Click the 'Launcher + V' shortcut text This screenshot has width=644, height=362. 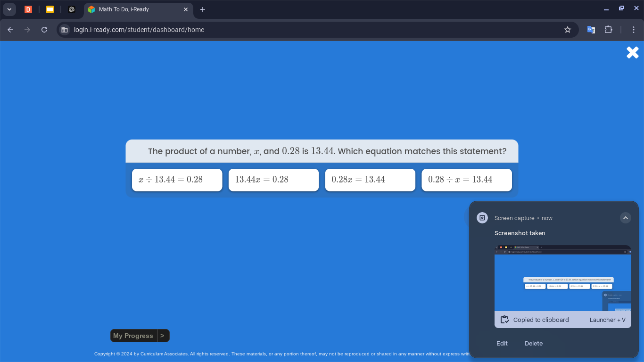click(608, 320)
